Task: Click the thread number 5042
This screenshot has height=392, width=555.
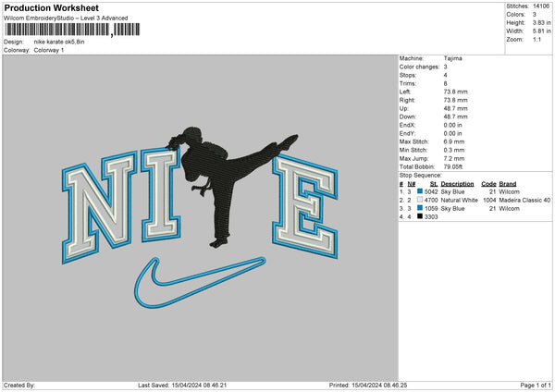Action: 431,191
